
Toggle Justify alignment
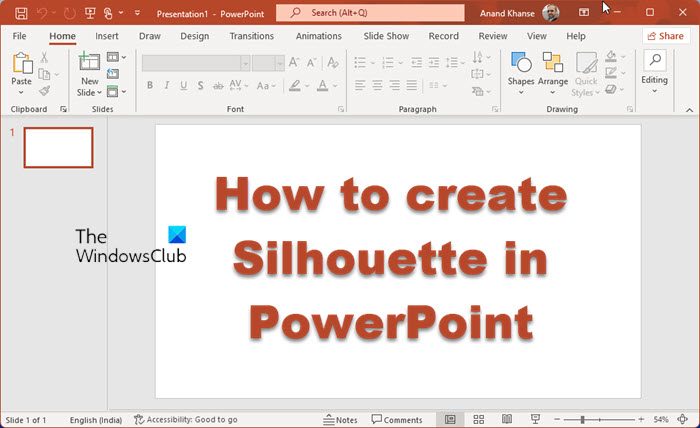pyautogui.click(x=412, y=85)
